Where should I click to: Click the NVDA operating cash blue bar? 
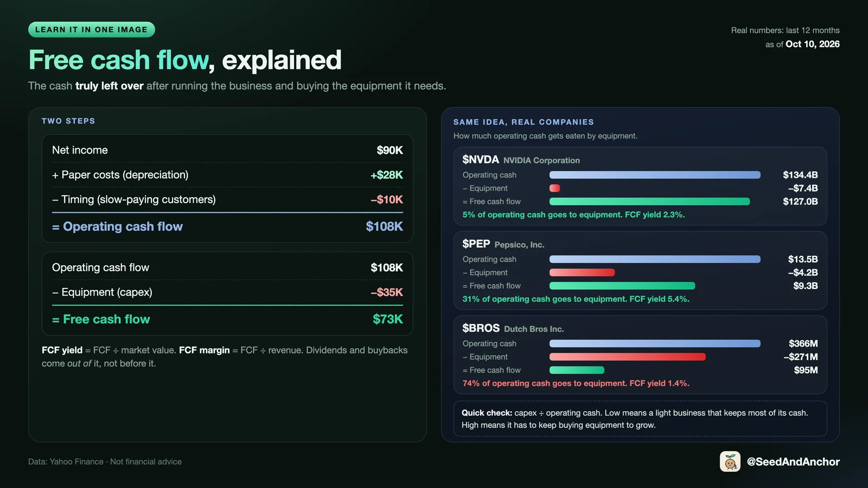655,175
